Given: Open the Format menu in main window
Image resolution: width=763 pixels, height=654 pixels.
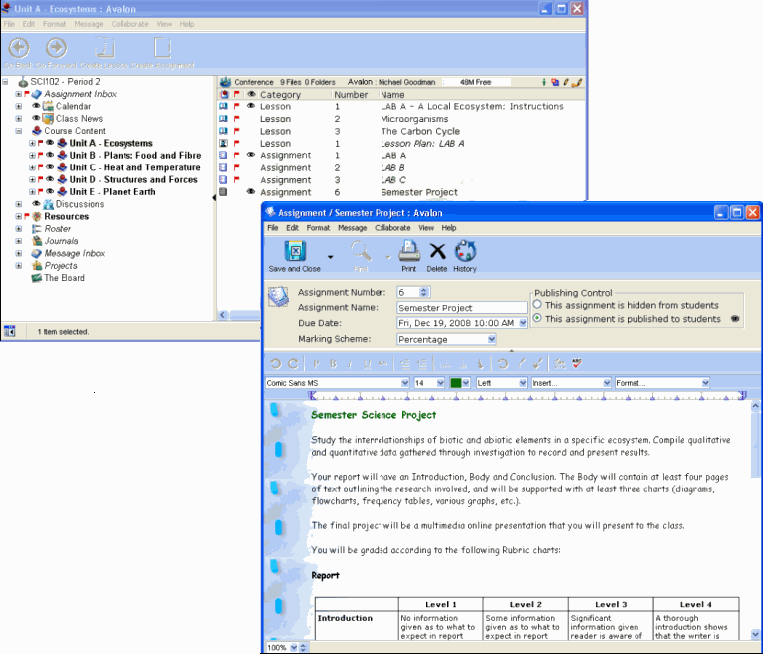Looking at the screenshot, I should (55, 23).
